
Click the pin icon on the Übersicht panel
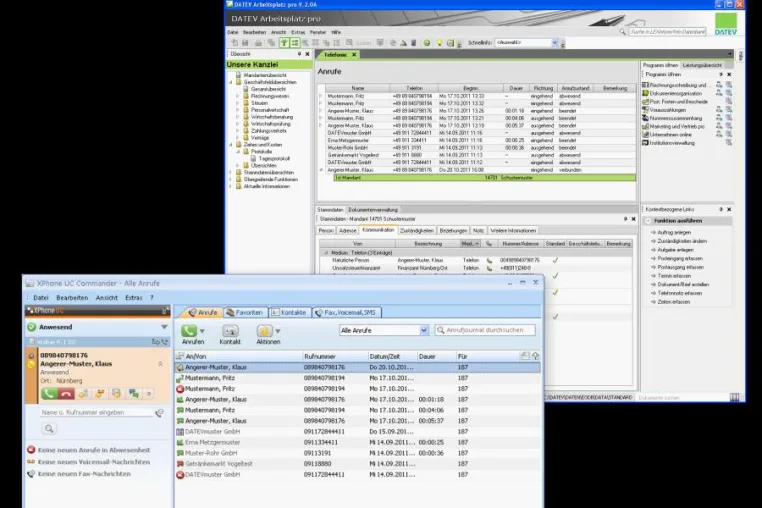pyautogui.click(x=299, y=54)
